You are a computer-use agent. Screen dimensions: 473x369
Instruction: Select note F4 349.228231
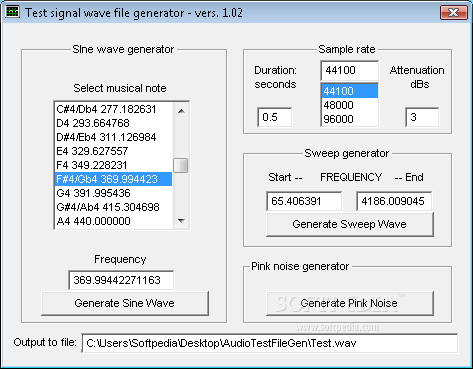pos(113,165)
